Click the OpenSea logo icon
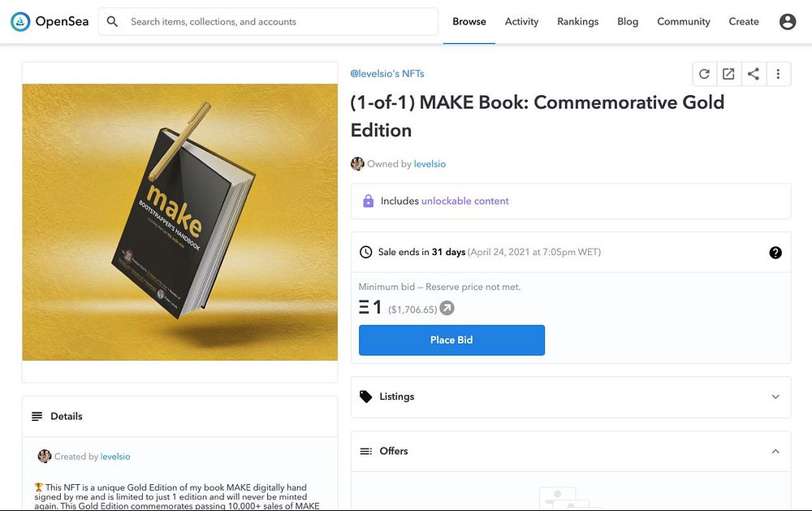 pos(20,22)
